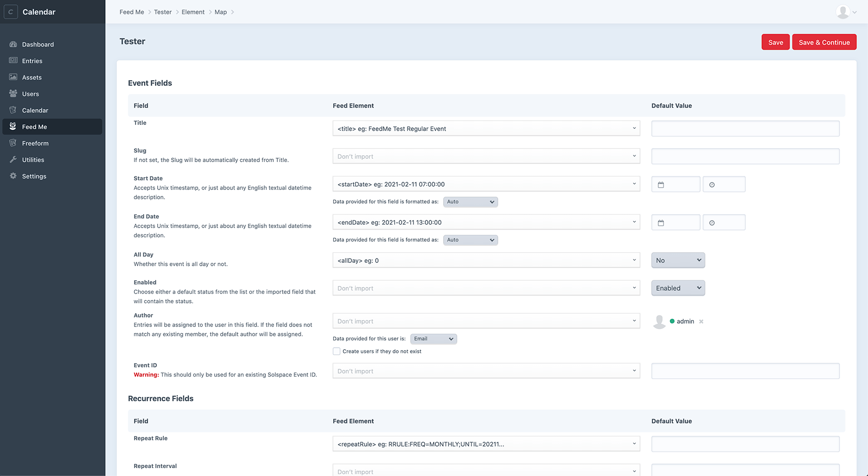Enable Create users if they do not exist
The width and height of the screenshot is (868, 476).
(x=337, y=352)
